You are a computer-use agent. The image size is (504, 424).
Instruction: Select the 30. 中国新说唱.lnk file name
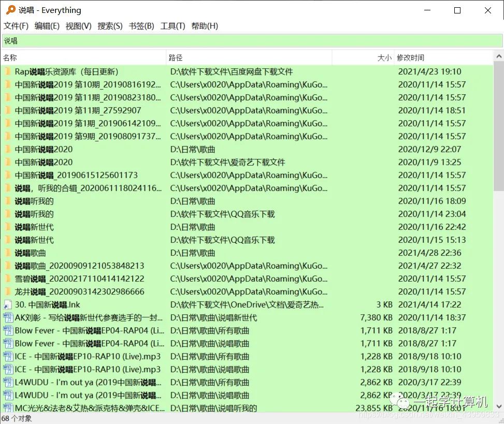click(47, 304)
